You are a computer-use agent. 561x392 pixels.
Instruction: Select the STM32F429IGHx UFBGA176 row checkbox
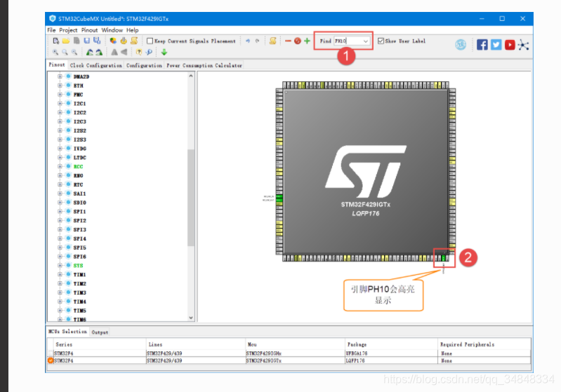pyautogui.click(x=51, y=353)
